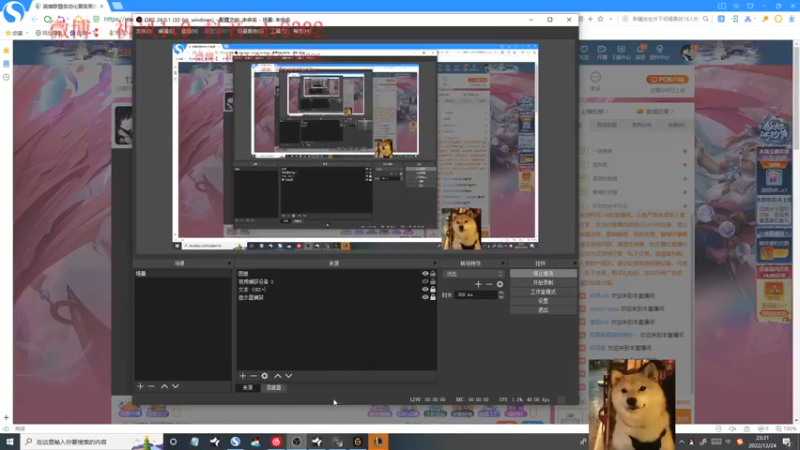The width and height of the screenshot is (800, 450).
Task: Click the 开始录制 start recording button
Action: (543, 283)
